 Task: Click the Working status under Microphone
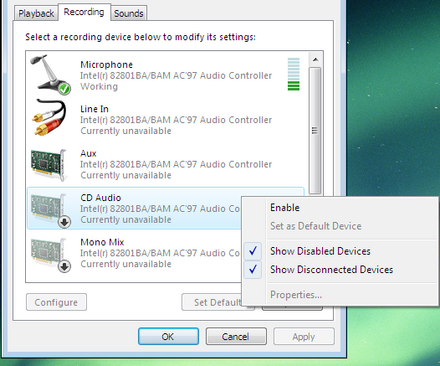click(99, 87)
